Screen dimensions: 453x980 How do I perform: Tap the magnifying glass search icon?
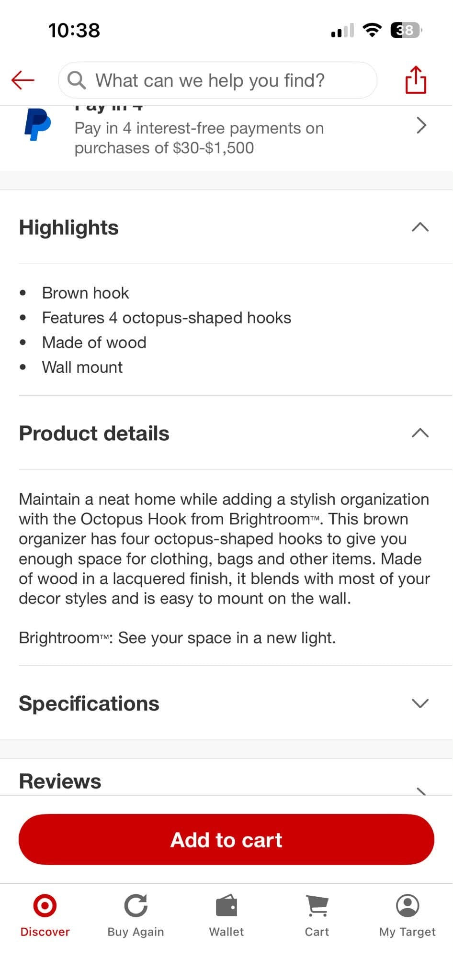77,80
